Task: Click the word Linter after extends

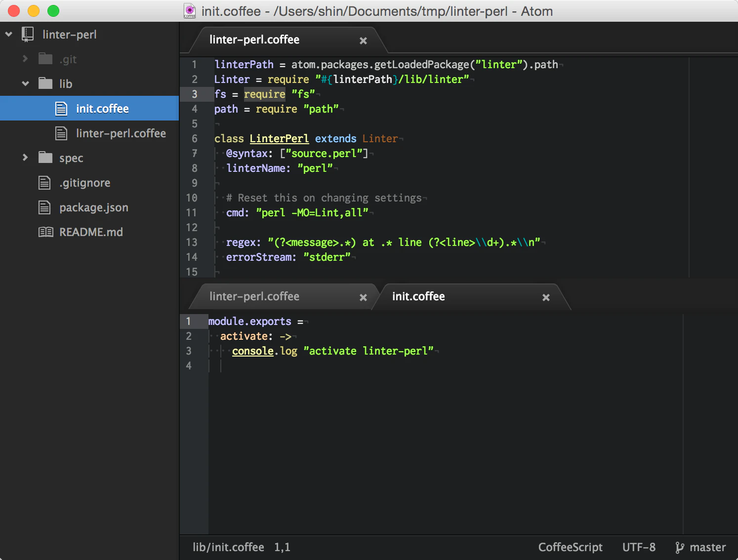Action: tap(380, 139)
